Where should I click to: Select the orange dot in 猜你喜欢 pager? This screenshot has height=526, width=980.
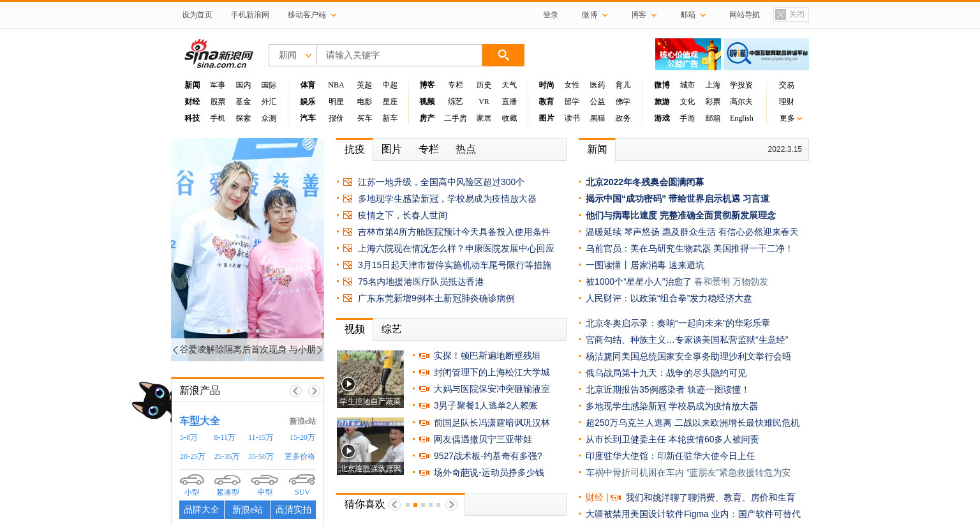tap(415, 505)
